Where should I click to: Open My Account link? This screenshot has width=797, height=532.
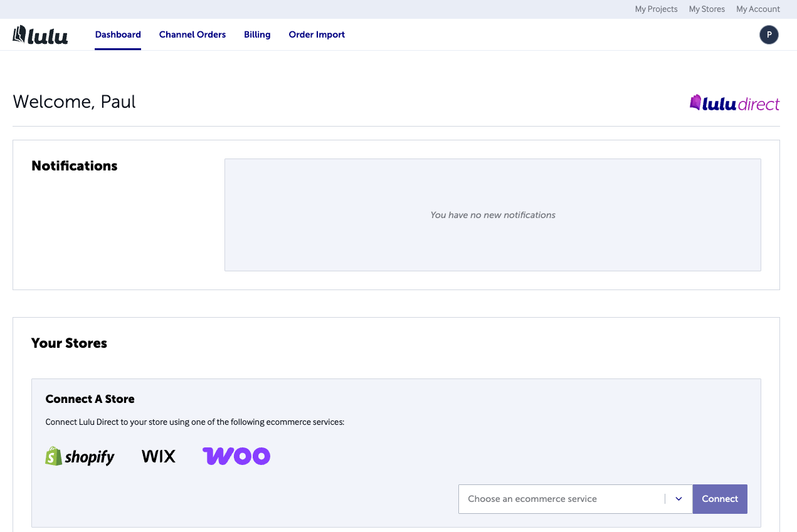click(x=757, y=9)
